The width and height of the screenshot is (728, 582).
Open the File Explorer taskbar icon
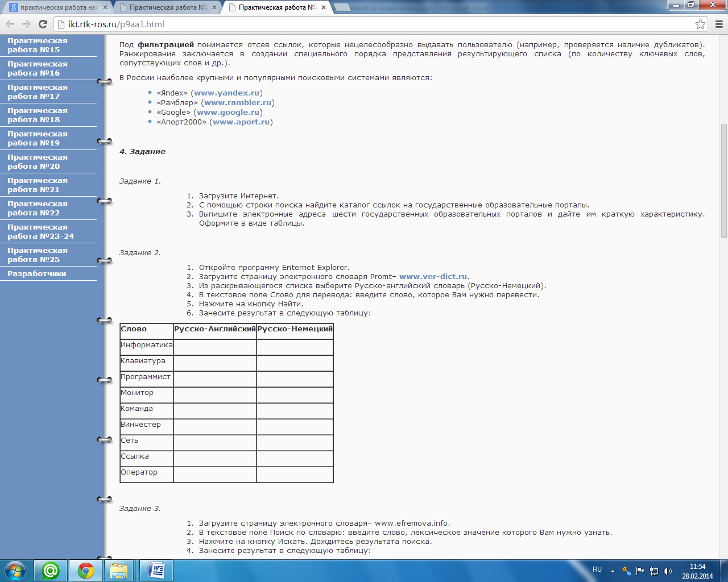coord(119,571)
